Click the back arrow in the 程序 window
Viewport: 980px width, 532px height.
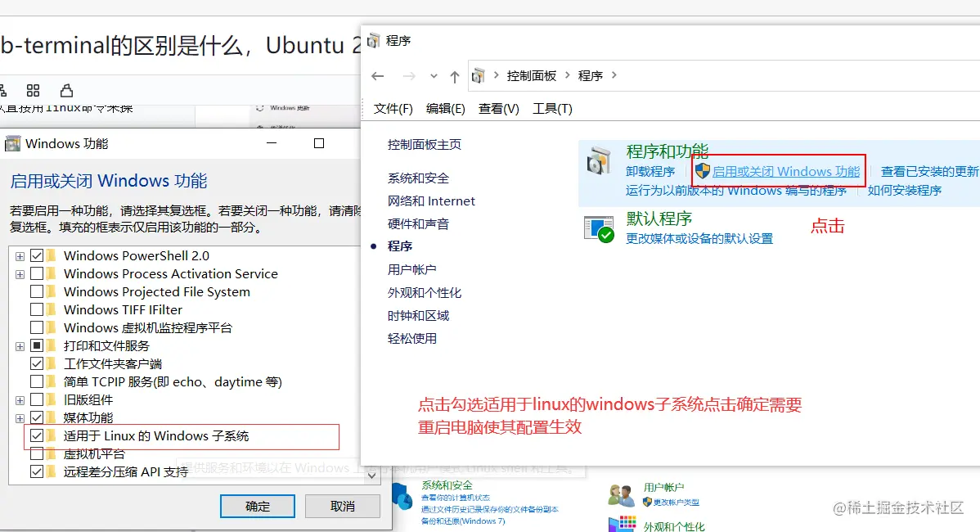coord(377,76)
